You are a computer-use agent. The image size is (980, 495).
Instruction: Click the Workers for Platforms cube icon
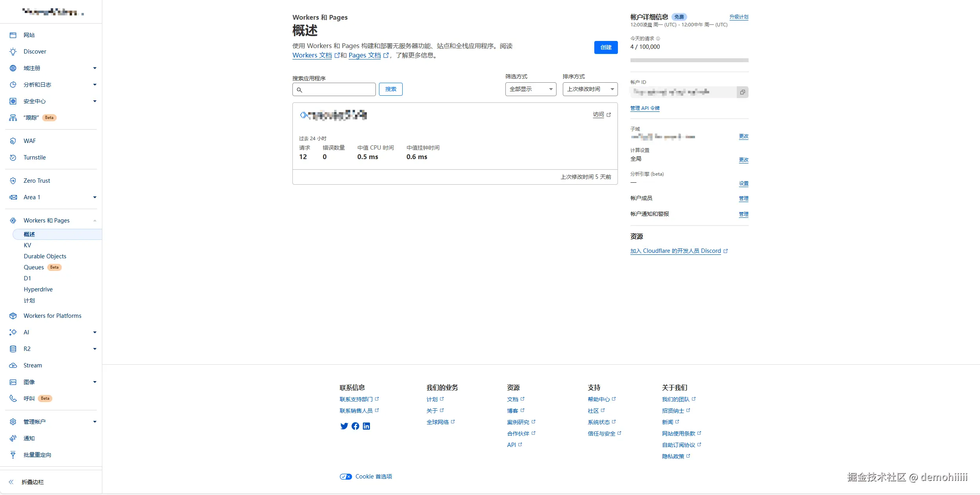[13, 316]
